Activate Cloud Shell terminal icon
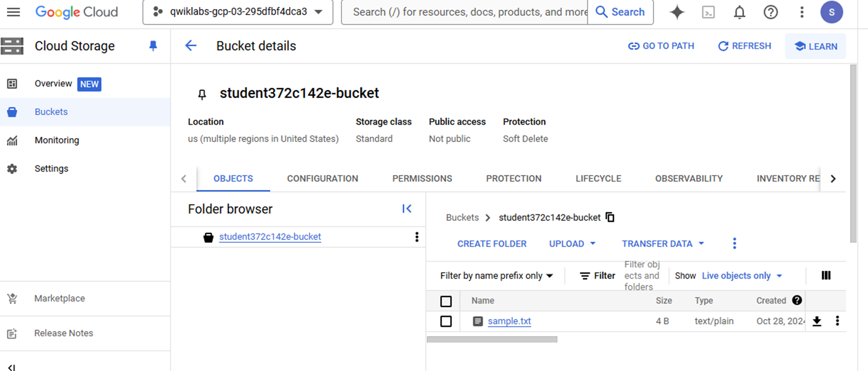 pyautogui.click(x=708, y=12)
